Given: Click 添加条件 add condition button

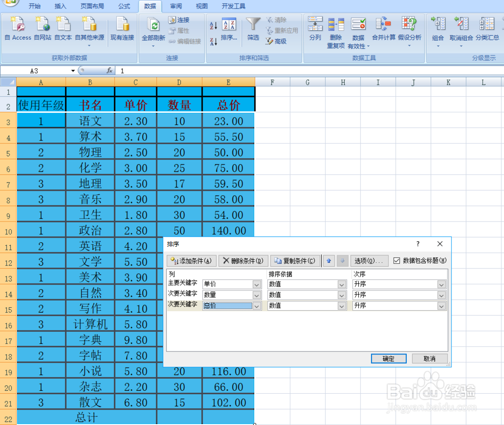Looking at the screenshot, I should click(x=191, y=260).
